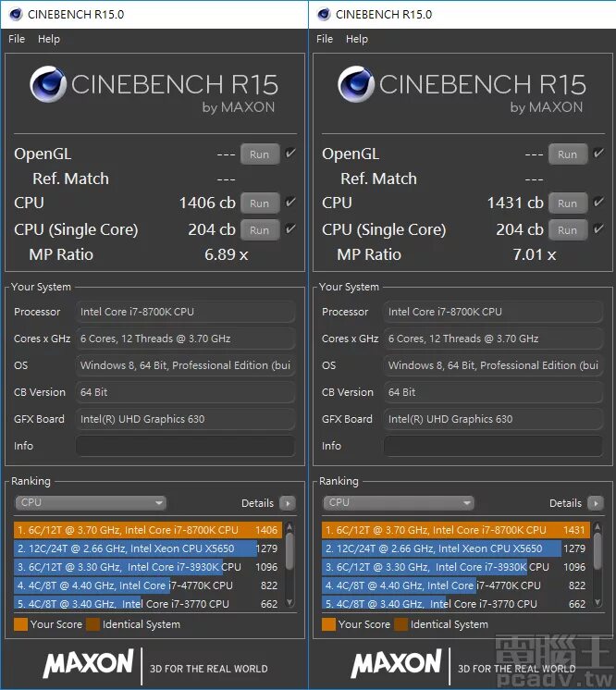Click the Your Score orange swatch in right window
The image size is (616, 690).
[x=328, y=624]
